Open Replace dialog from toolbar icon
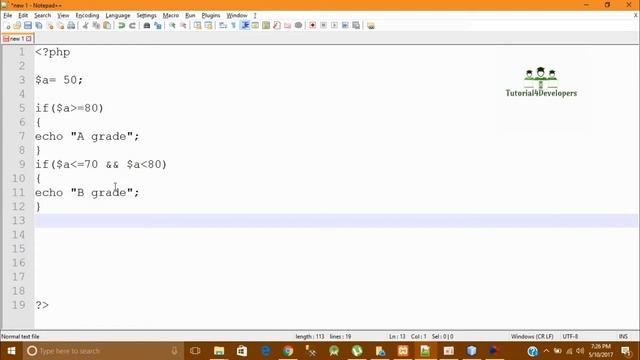This screenshot has width=640, height=360. pyautogui.click(x=158, y=26)
